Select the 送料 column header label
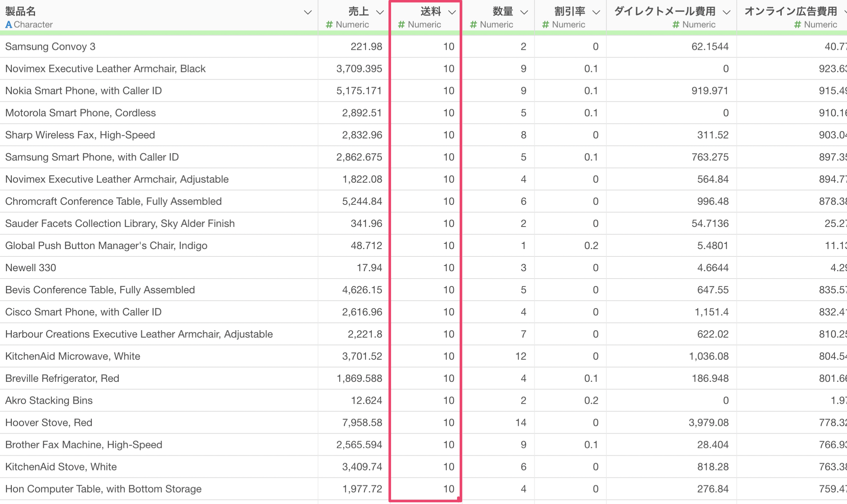Viewport: 847px width, 504px height. coord(431,11)
